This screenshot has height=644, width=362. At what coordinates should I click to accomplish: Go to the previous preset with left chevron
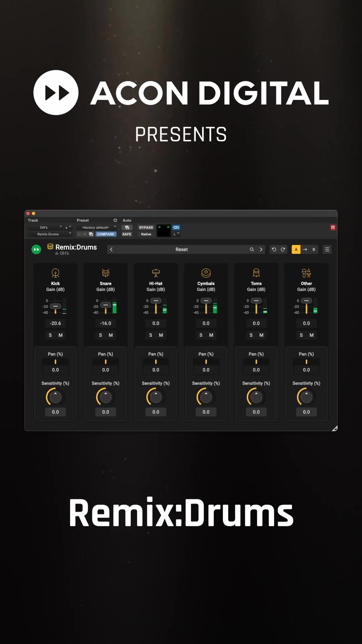pos(111,249)
